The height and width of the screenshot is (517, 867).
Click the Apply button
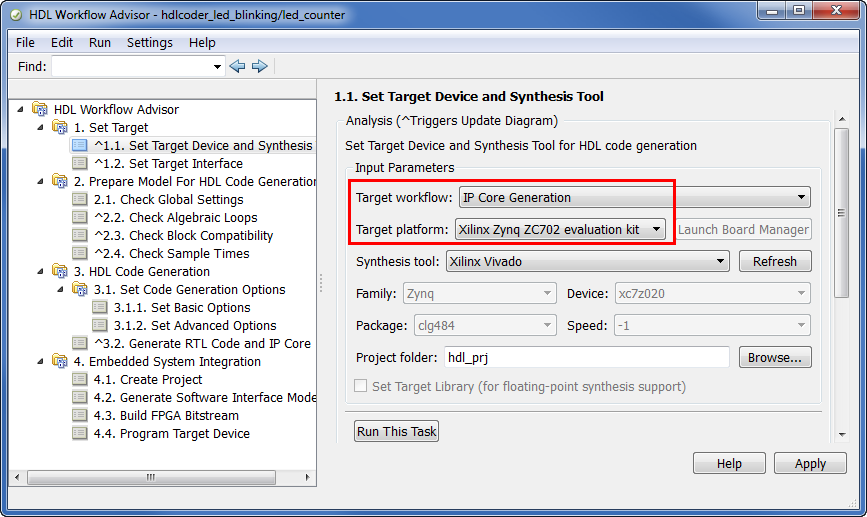(x=810, y=463)
